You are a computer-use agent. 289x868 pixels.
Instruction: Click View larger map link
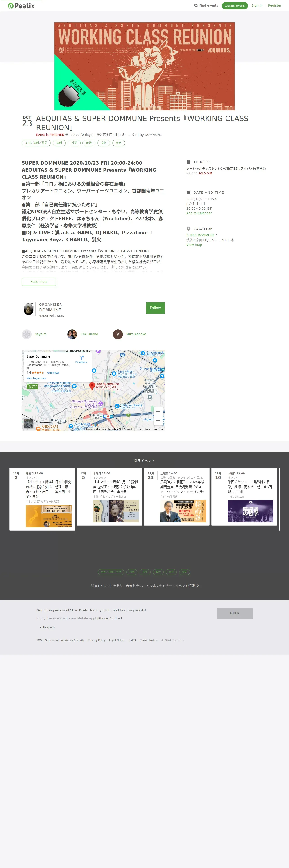click(36, 378)
